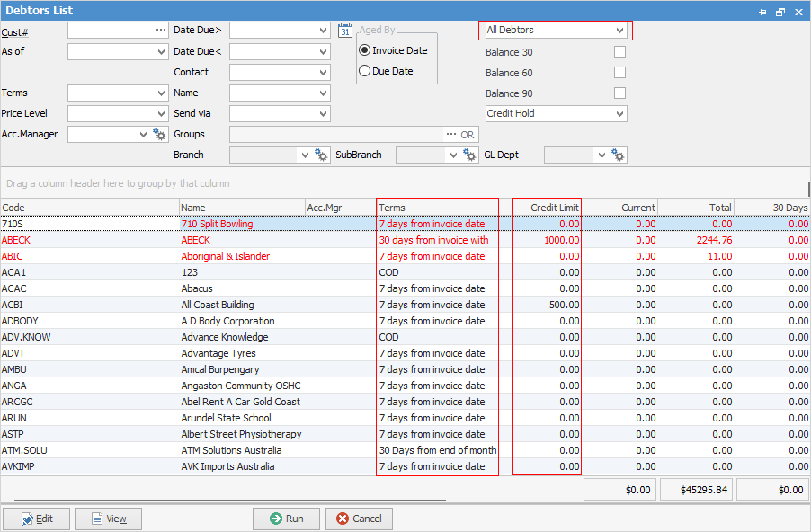
Task: Open the Groups ellipsis lookup
Action: pos(451,135)
